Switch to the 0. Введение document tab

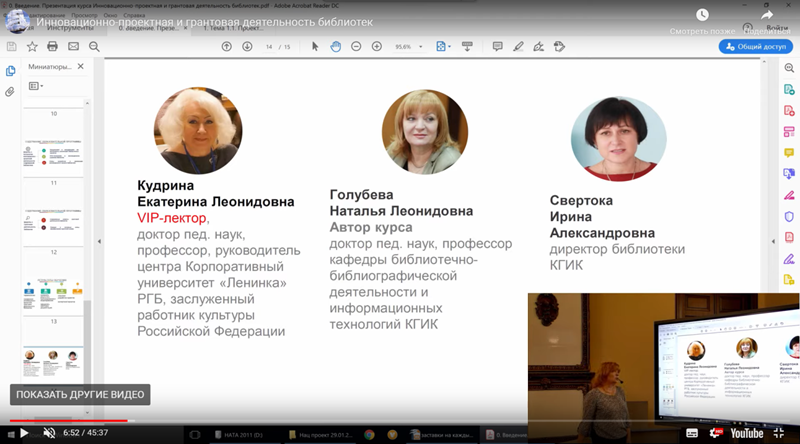tap(149, 29)
